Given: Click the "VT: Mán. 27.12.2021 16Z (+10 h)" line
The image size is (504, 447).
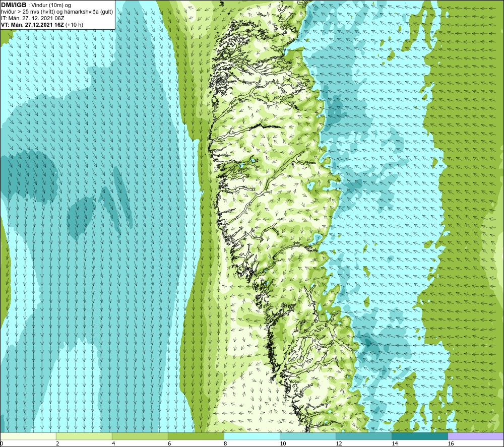Looking at the screenshot, I should coord(42,25).
